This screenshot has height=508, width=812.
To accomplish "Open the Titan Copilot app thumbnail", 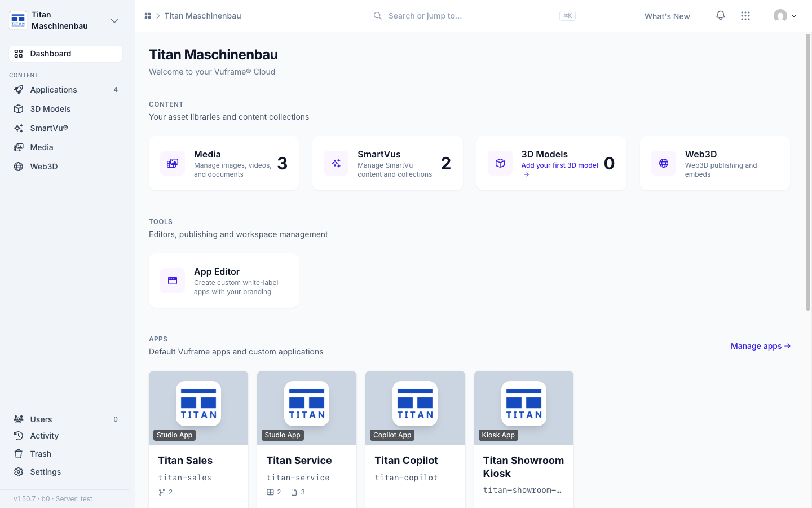I will (x=415, y=408).
